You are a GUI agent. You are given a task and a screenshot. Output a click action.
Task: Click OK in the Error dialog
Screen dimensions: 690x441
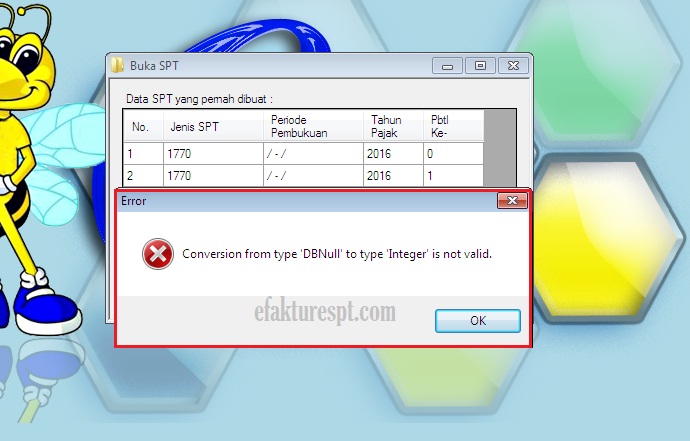click(x=478, y=321)
